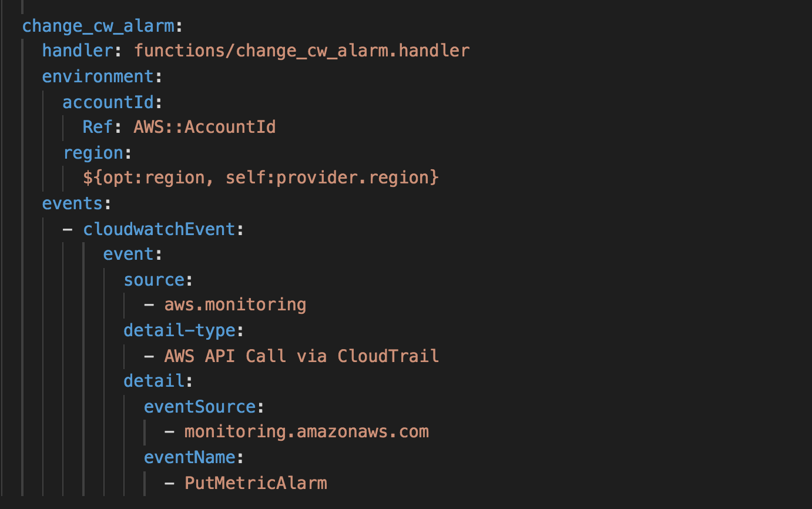This screenshot has height=509, width=812.
Task: Click the change_cw_alarm key at top
Action: click(x=98, y=26)
